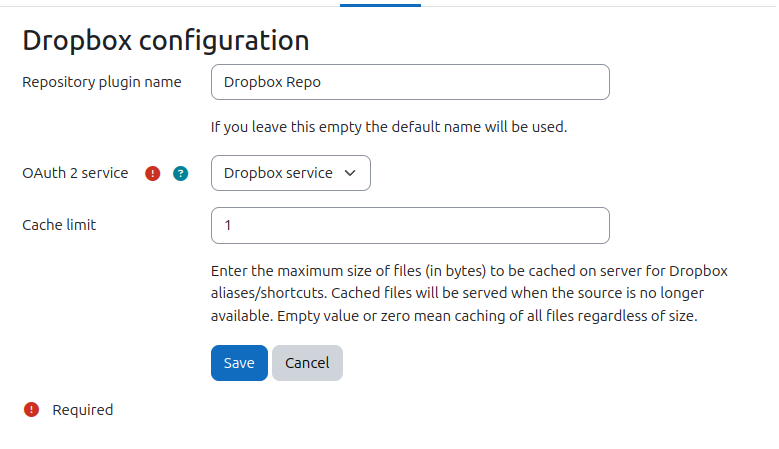
Task: Save the Dropbox configuration
Action: pos(239,363)
